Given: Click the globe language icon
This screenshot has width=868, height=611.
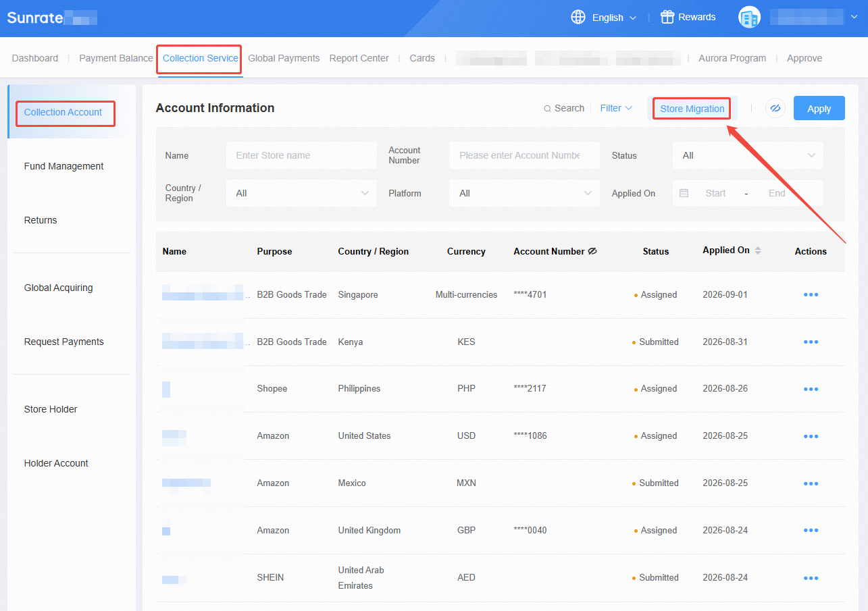Looking at the screenshot, I should click(578, 18).
